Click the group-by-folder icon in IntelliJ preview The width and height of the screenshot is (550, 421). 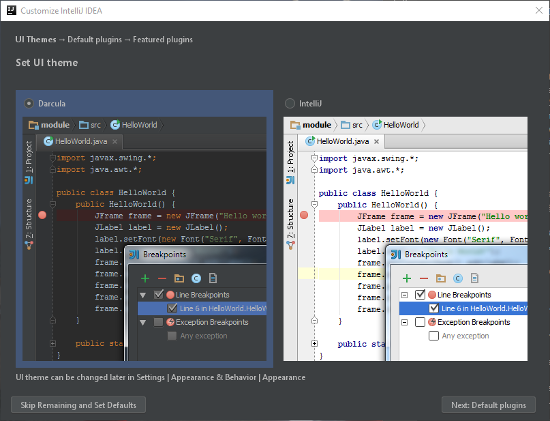click(441, 279)
